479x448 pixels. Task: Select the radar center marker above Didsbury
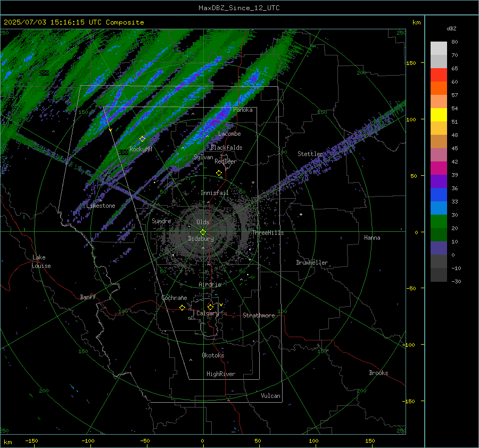coord(203,232)
